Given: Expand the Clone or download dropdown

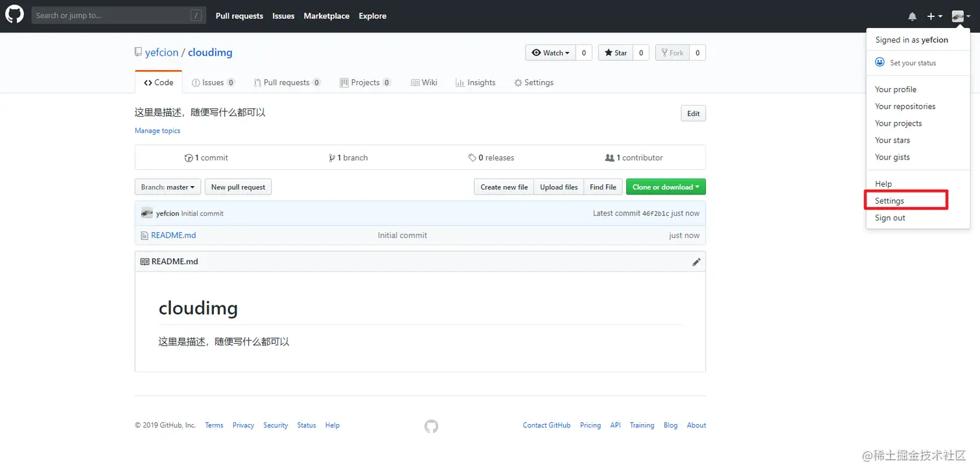Looking at the screenshot, I should click(x=666, y=187).
